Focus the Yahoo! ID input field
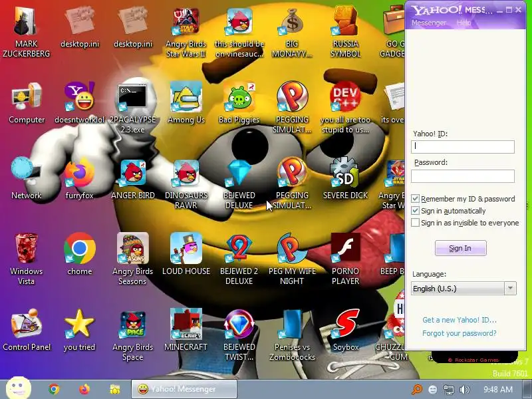 (x=463, y=146)
